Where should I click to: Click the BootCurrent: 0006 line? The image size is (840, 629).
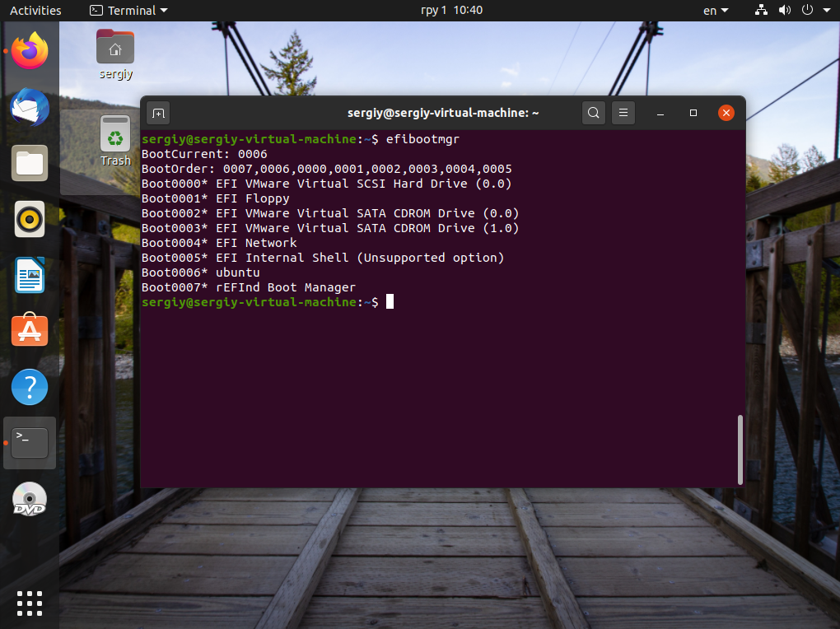204,154
